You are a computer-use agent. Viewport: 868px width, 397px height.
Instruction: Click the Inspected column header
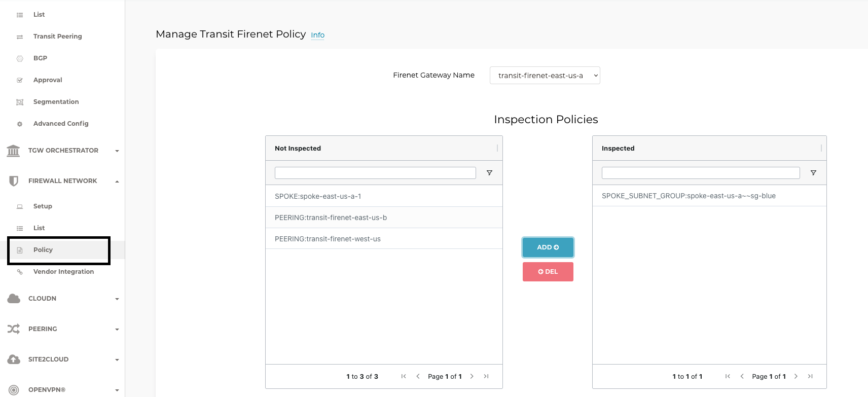coord(709,148)
